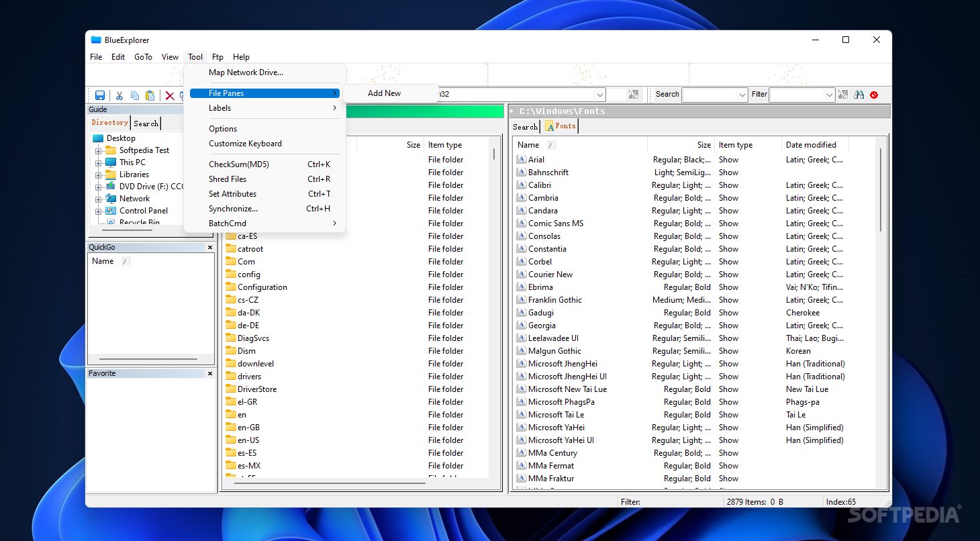The height and width of the screenshot is (541, 980).
Task: Click the match-case icon next to Filter box
Action: [x=843, y=95]
